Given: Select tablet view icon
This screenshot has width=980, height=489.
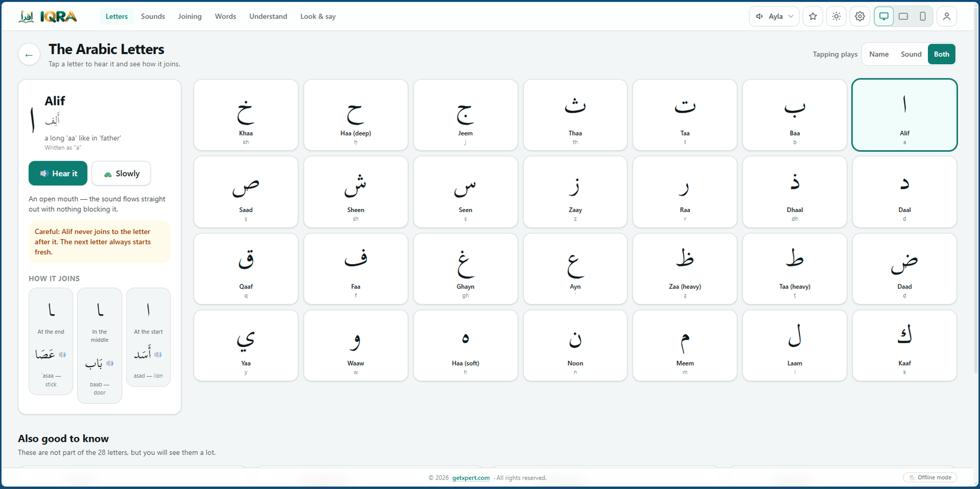Looking at the screenshot, I should pyautogui.click(x=903, y=17).
